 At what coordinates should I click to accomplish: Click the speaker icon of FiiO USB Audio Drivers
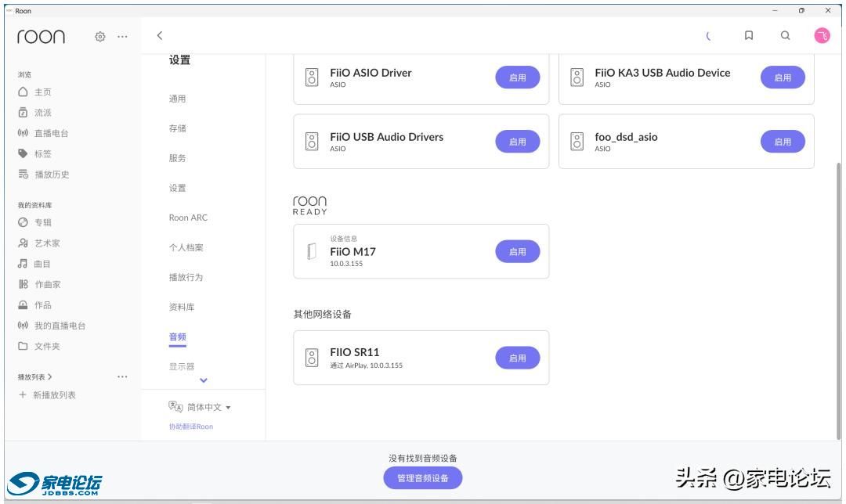point(312,141)
